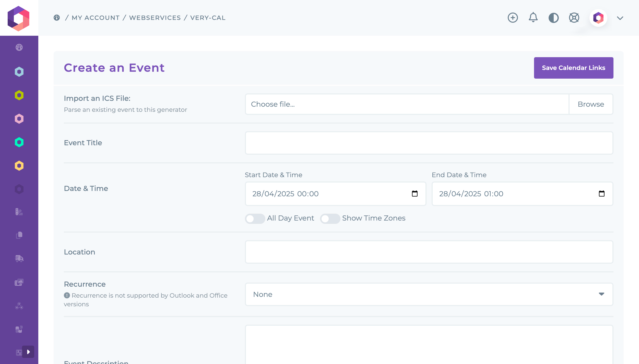This screenshot has width=639, height=364.
Task: Toggle the dark mode contrast icon
Action: (553, 18)
